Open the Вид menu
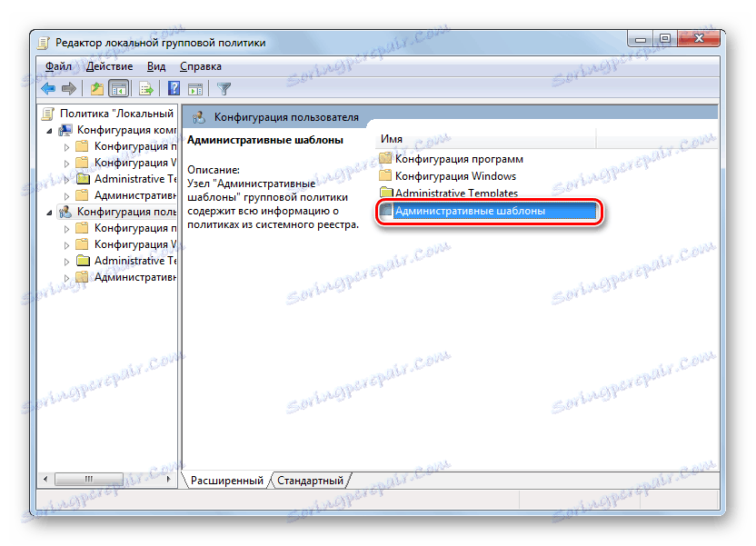This screenshot has width=756, height=546. pos(156,66)
